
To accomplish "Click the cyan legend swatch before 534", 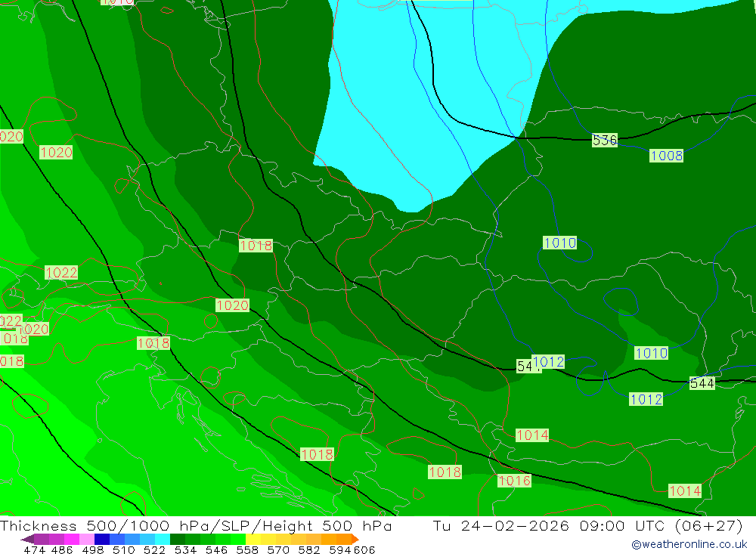I will [x=163, y=539].
